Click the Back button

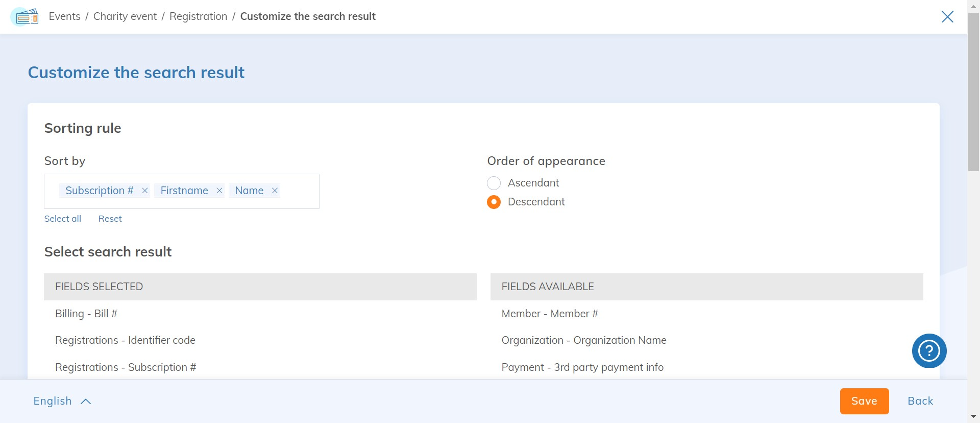click(x=920, y=401)
